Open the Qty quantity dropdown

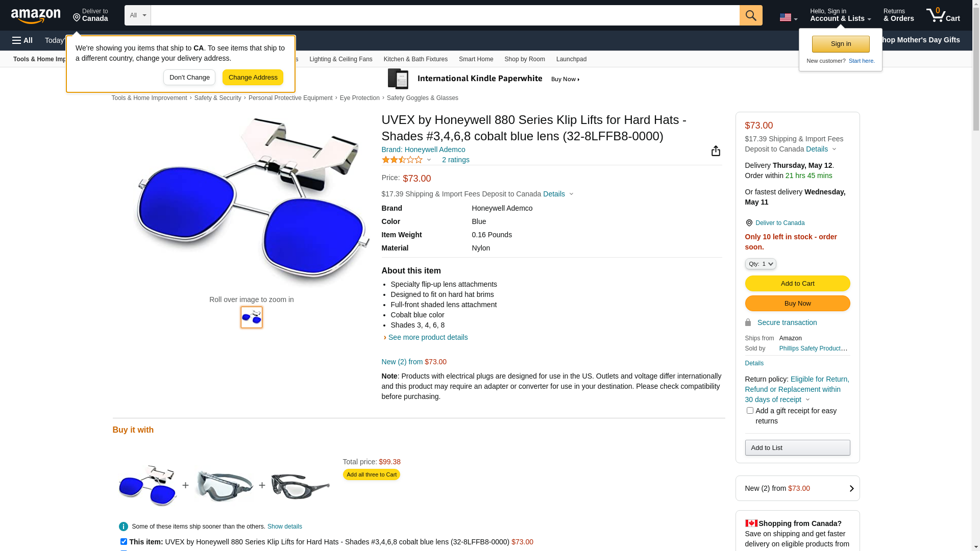[761, 264]
